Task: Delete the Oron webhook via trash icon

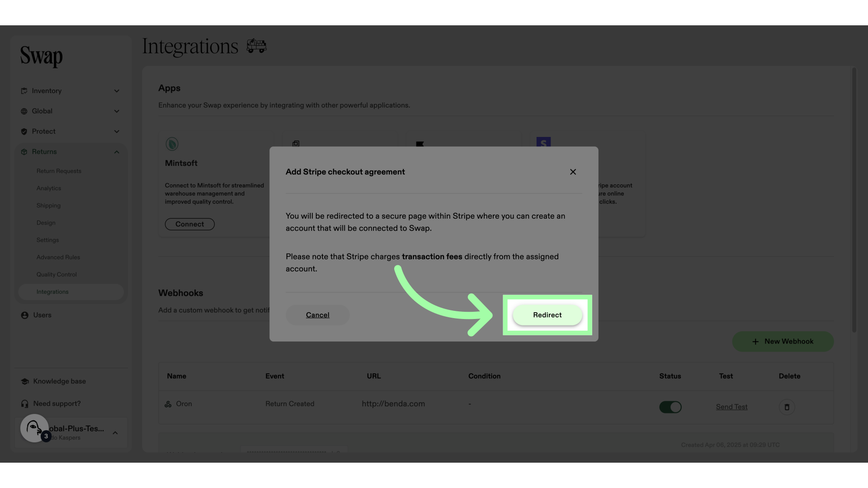Action: point(787,407)
